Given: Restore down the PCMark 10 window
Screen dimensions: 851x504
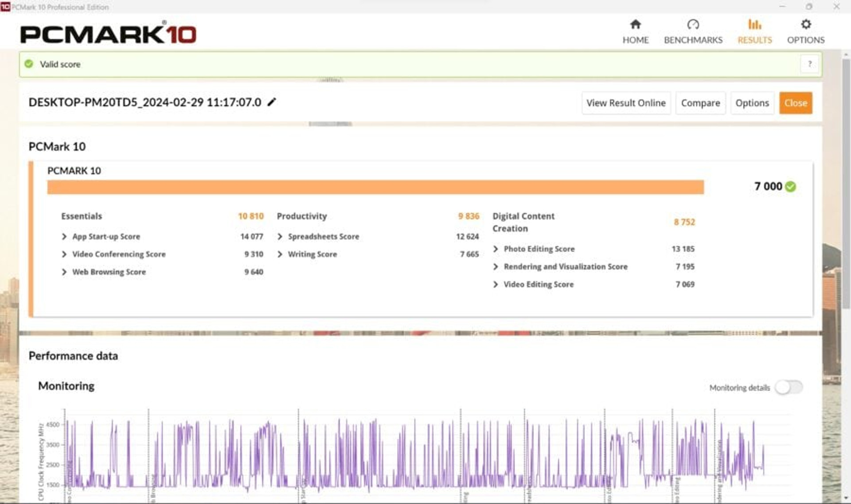Looking at the screenshot, I should (x=809, y=7).
